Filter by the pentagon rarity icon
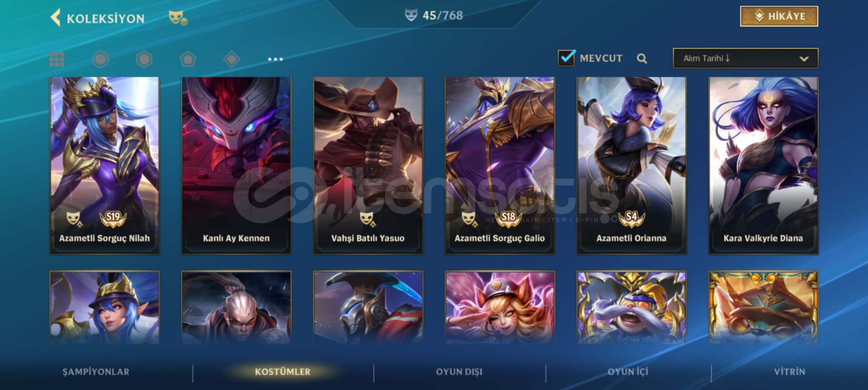868x390 pixels. click(188, 59)
